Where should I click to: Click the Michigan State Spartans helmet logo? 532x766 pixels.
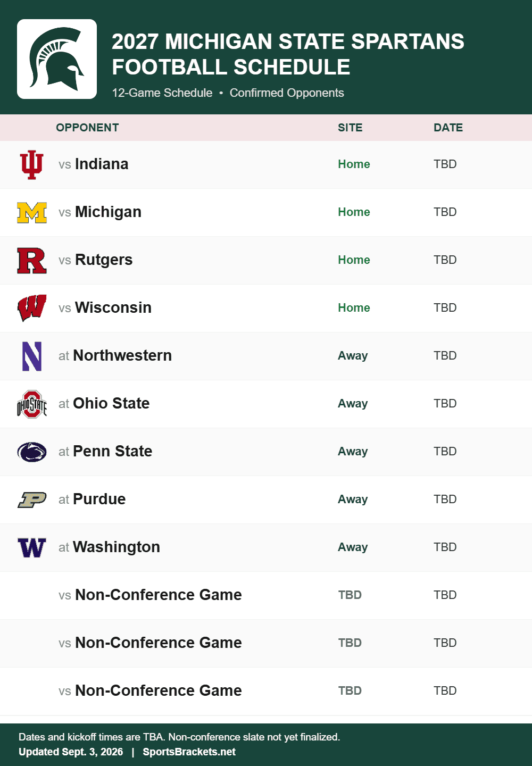point(57,59)
